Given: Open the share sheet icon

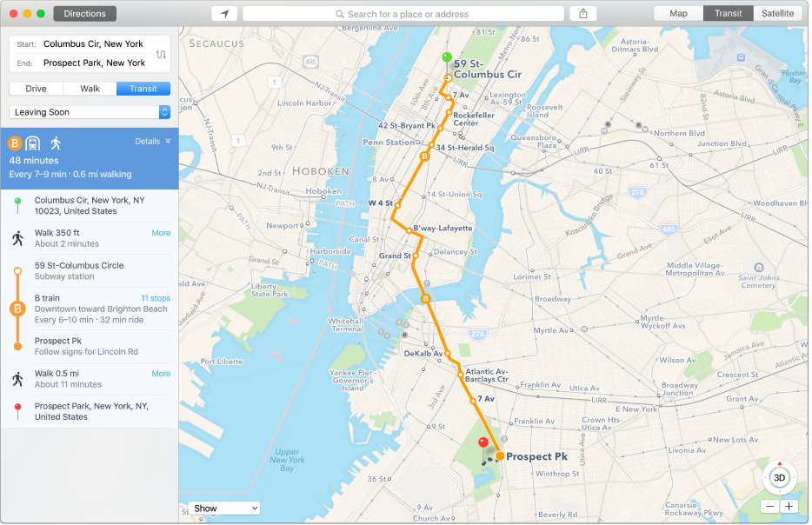Looking at the screenshot, I should [583, 14].
